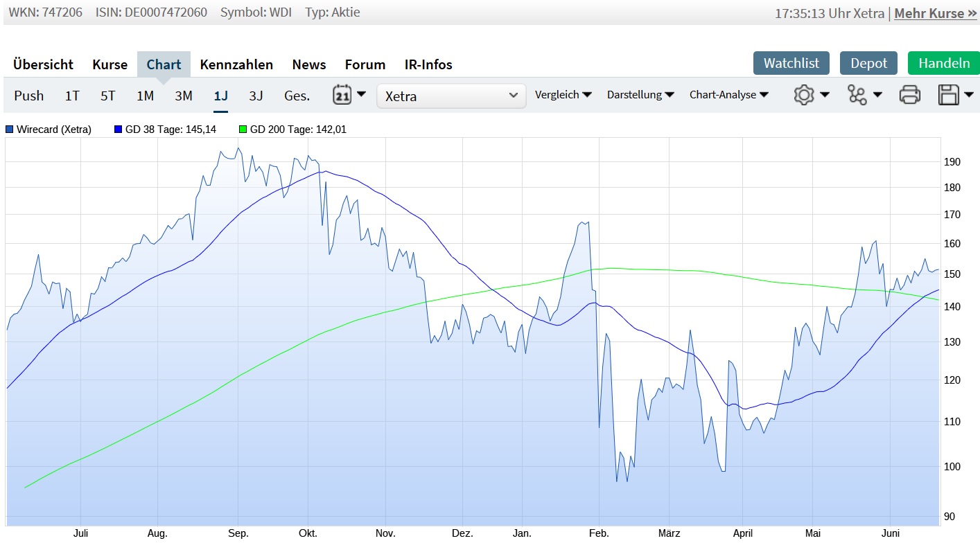Viewport: 980px width, 543px height.
Task: Toggle the GD 38 Tage indicator
Action: (166, 129)
